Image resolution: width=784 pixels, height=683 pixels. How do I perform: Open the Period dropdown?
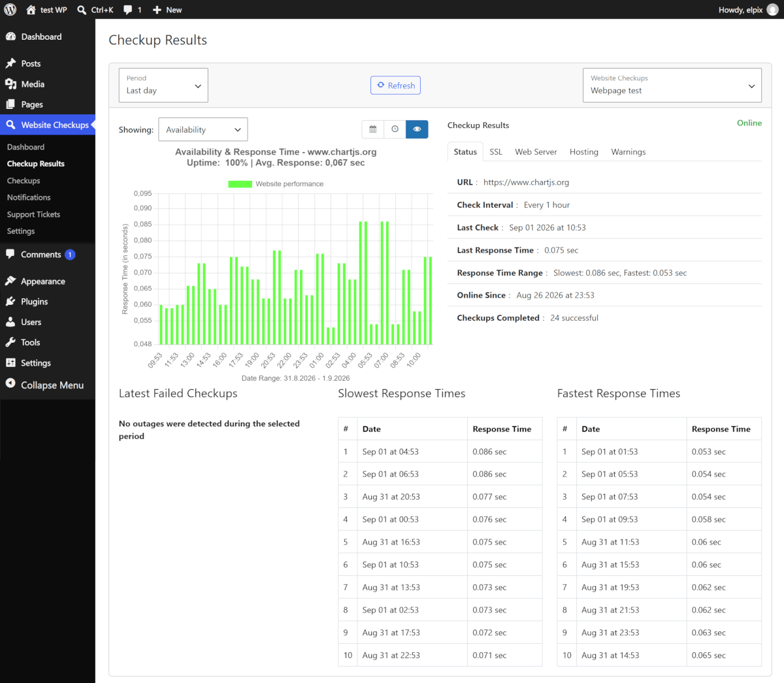(x=163, y=86)
